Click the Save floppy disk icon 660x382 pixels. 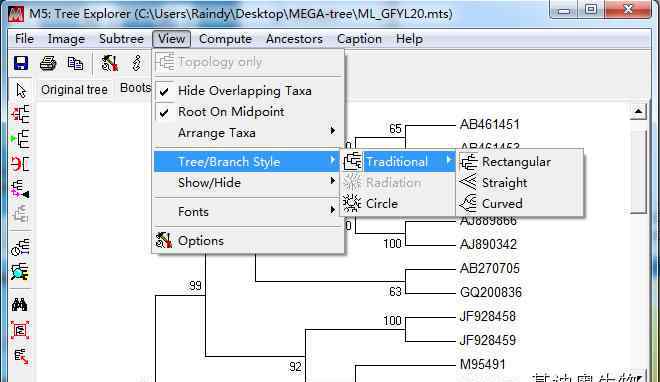[21, 63]
